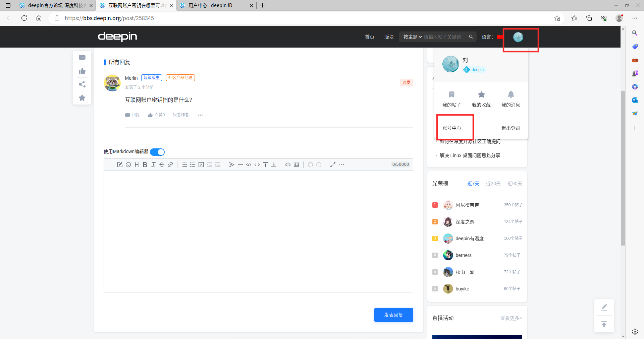The height and width of the screenshot is (339, 644).
Task: Undo the last editor action
Action: (310, 164)
